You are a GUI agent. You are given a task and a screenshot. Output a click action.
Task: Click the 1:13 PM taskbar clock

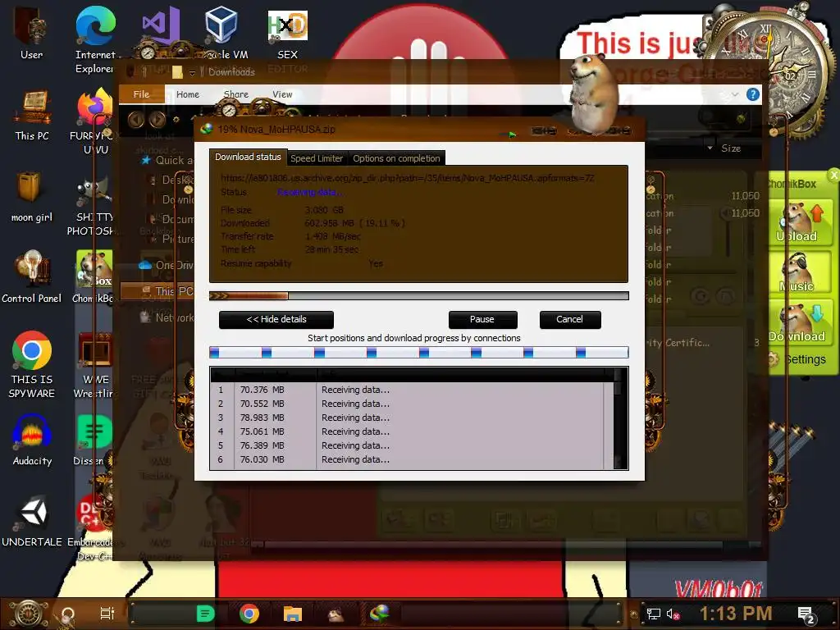pos(736,614)
